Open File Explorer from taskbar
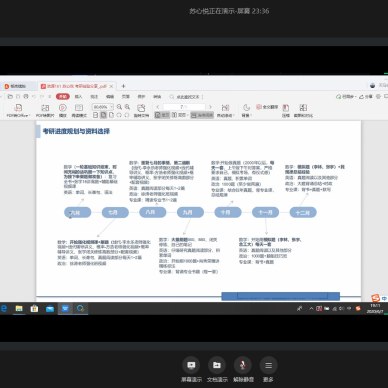 (19, 308)
